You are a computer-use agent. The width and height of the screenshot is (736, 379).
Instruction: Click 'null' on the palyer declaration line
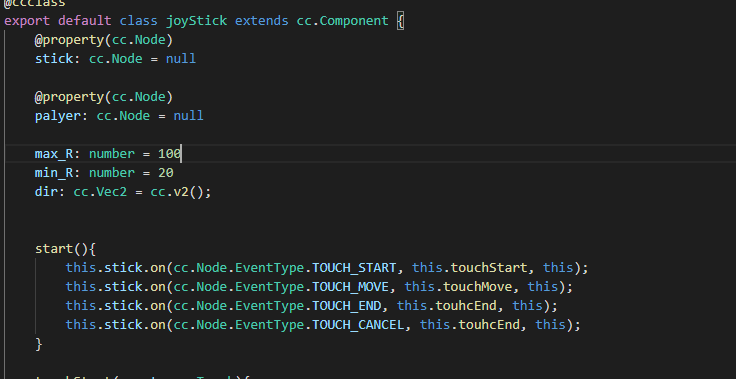point(188,116)
